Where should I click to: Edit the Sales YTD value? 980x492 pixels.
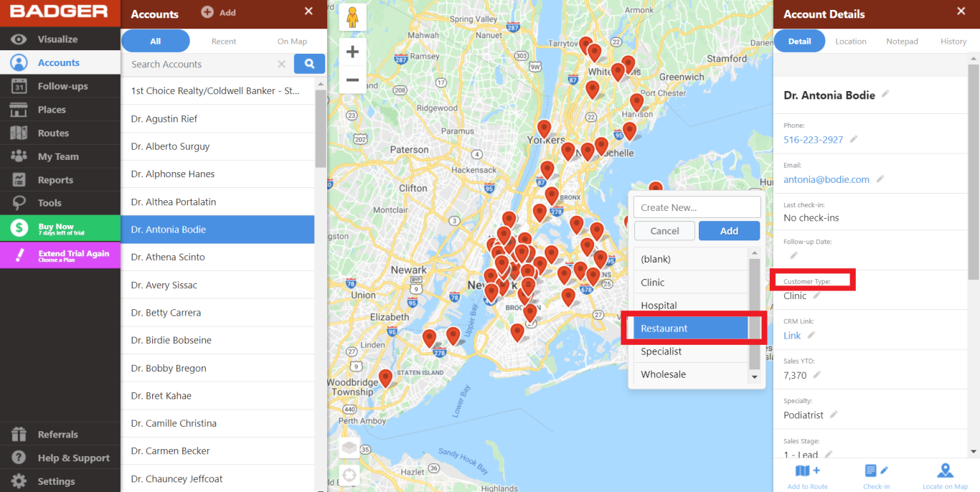point(816,374)
